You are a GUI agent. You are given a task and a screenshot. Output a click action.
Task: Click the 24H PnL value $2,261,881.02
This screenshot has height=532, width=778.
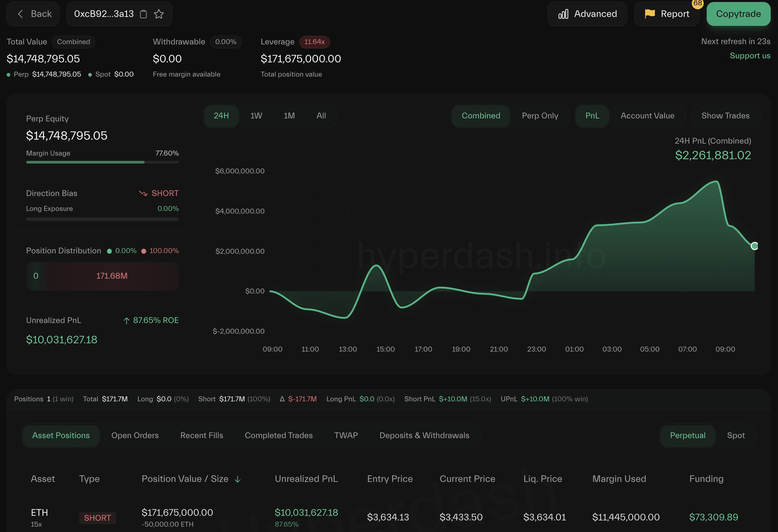coord(713,155)
